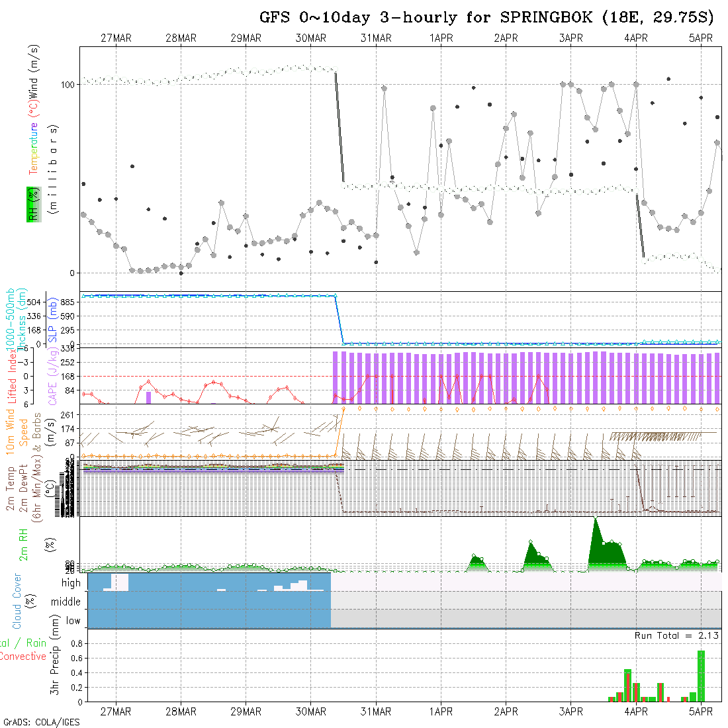Image resolution: width=728 pixels, height=728 pixels.
Task: Pick the 30MAR label on the bottom axis
Action: [311, 711]
